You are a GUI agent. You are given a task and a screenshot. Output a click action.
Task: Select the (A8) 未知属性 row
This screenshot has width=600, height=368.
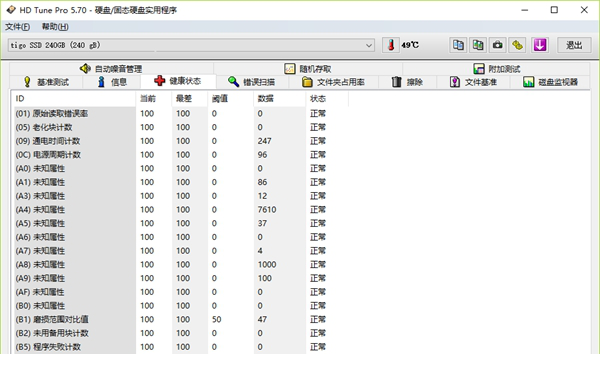(180, 265)
